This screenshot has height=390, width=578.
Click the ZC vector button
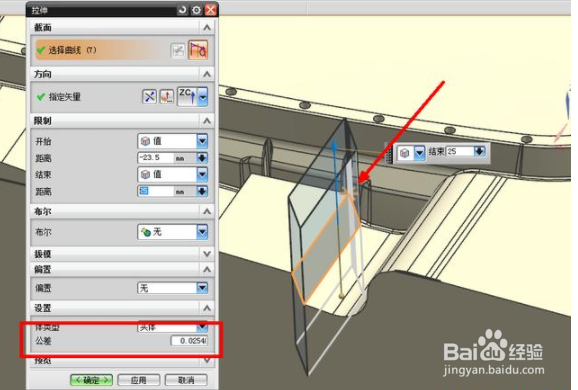click(188, 96)
